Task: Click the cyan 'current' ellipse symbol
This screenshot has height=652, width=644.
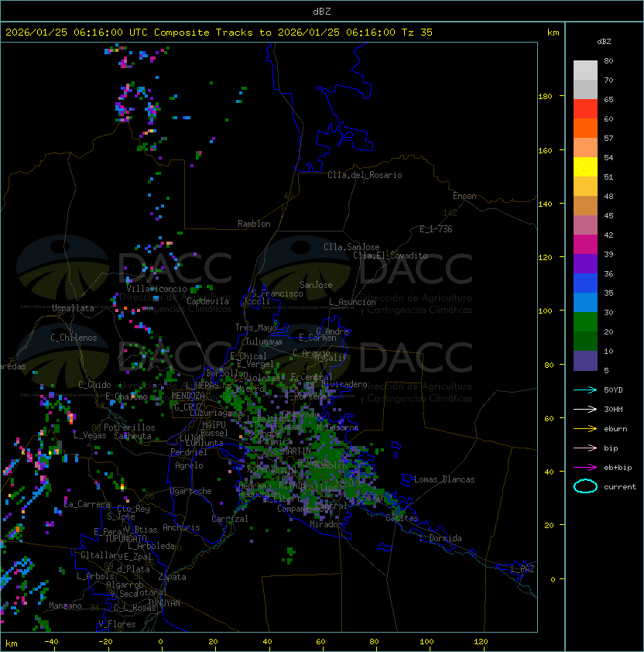Action: (585, 486)
